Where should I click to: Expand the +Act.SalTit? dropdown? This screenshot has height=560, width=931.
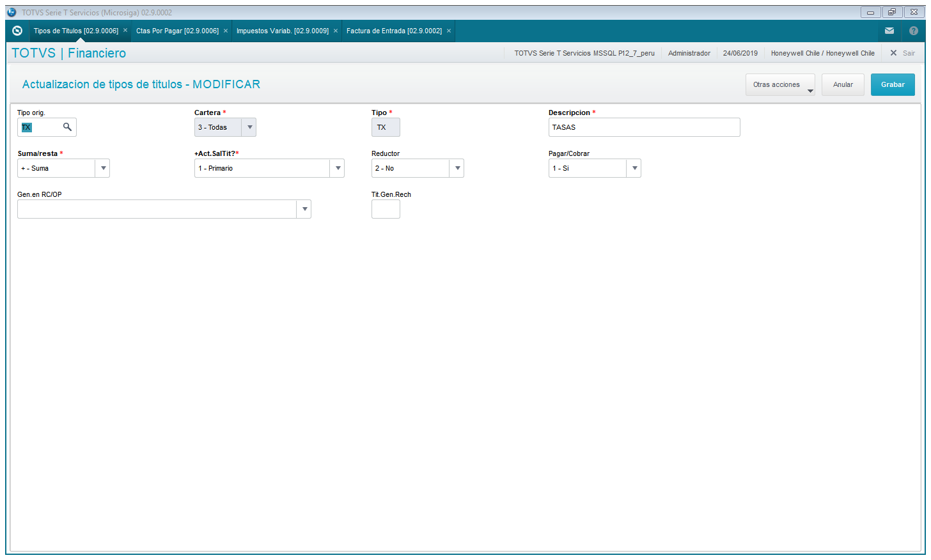[338, 168]
